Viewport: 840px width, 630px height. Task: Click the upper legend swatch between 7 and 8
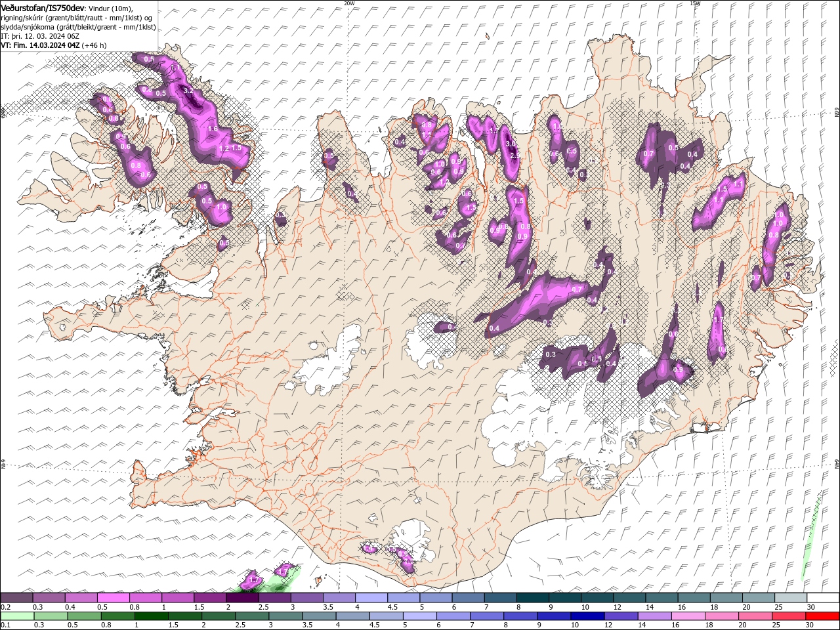coord(499,598)
